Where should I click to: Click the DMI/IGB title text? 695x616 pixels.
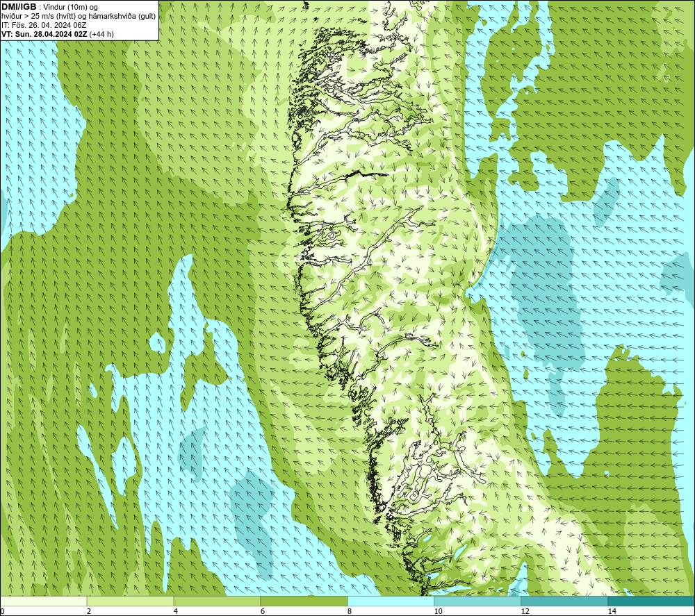point(19,7)
